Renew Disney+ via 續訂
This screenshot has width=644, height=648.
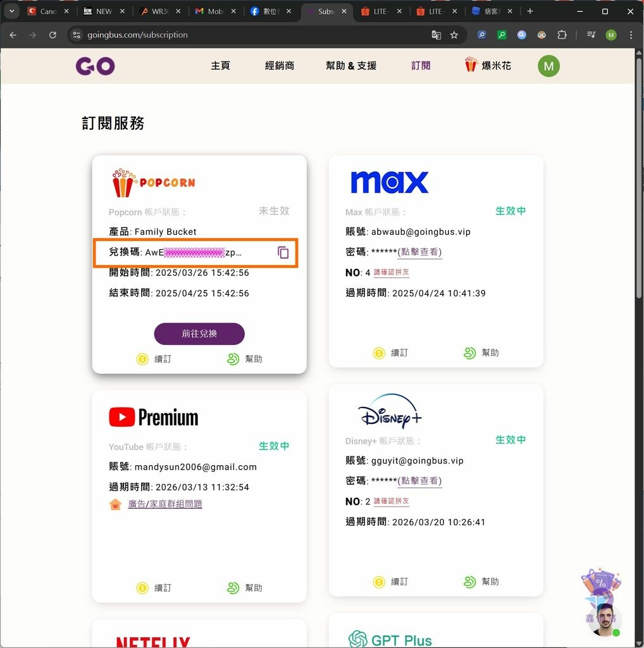click(x=390, y=582)
